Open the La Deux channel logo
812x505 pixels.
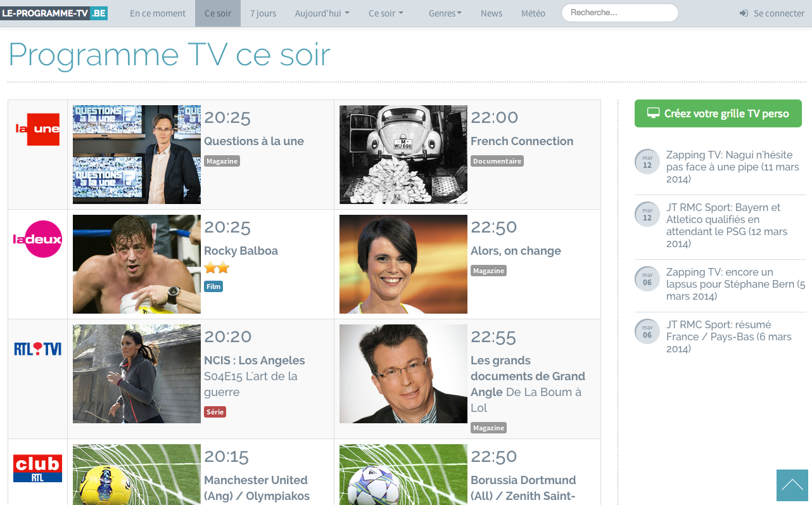37,239
